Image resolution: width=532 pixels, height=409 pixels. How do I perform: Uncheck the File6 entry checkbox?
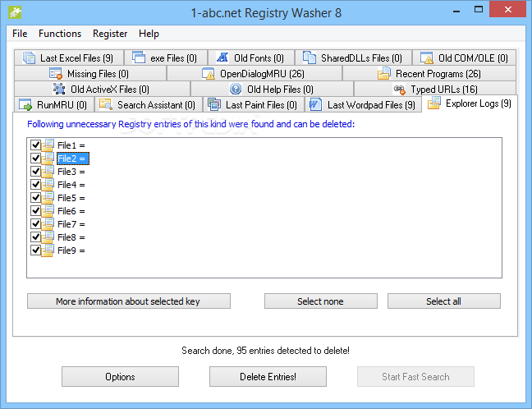click(x=35, y=210)
